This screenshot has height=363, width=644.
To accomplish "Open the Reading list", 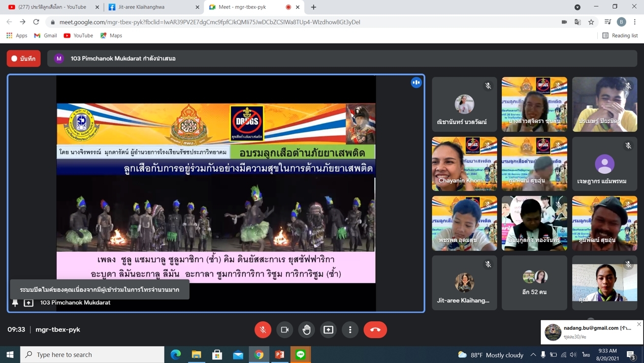I will (x=620, y=36).
